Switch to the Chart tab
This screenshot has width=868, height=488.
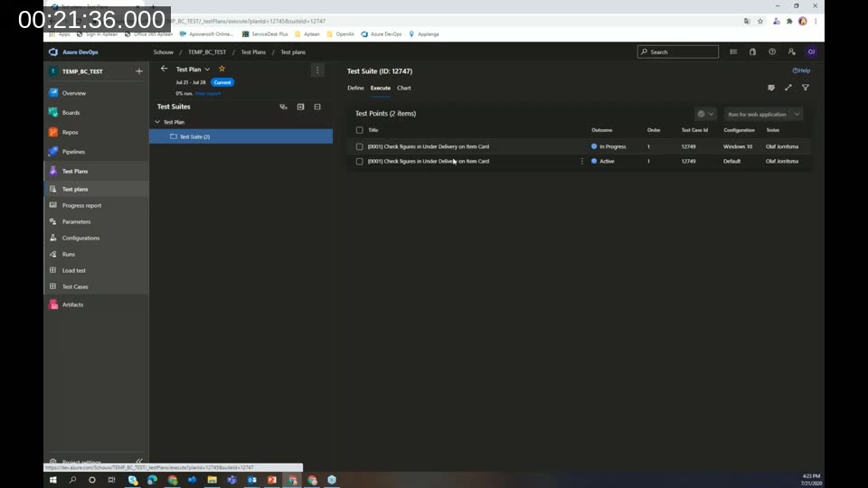point(404,88)
